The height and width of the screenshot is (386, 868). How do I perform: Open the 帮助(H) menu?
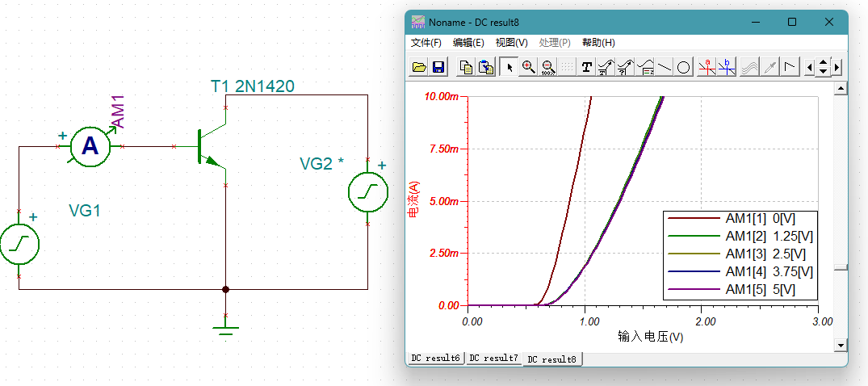coord(598,43)
